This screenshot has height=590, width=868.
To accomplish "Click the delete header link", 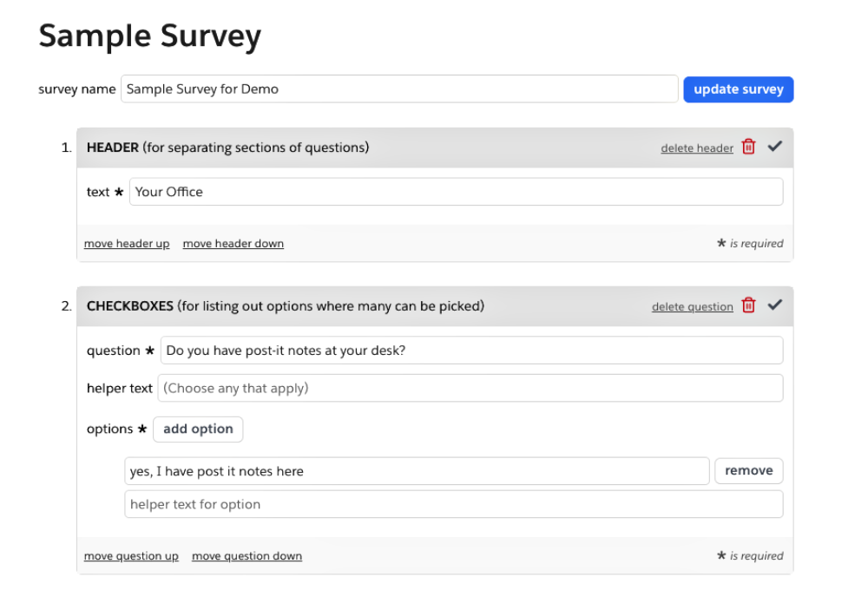I will coord(697,147).
